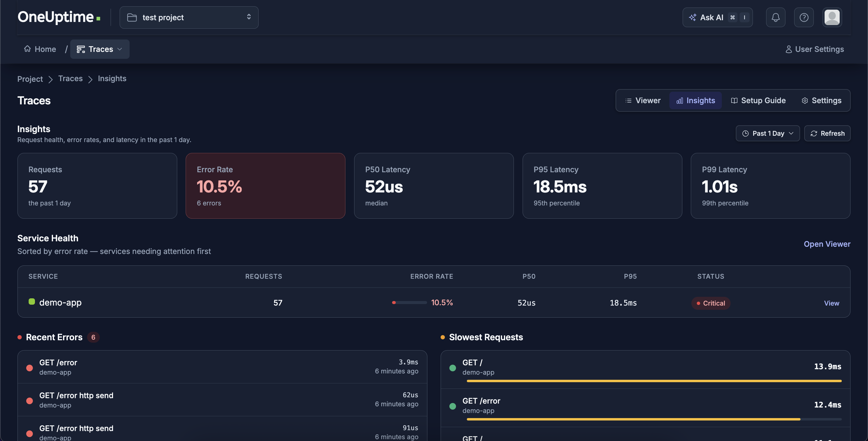868x441 pixels.
Task: Click the ERROR RATE column header
Action: tap(432, 277)
